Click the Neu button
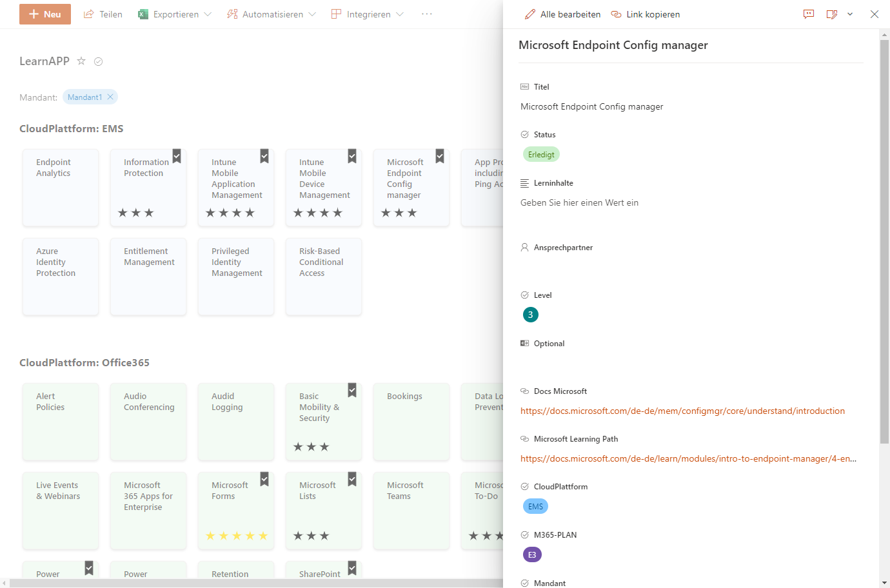This screenshot has width=890, height=588. (45, 14)
